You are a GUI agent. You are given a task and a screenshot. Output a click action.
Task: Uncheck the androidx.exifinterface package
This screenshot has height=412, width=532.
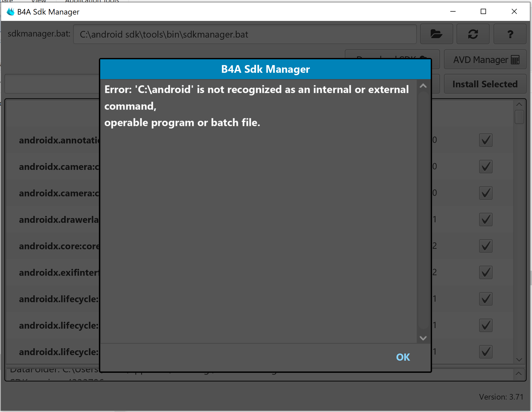pos(485,272)
